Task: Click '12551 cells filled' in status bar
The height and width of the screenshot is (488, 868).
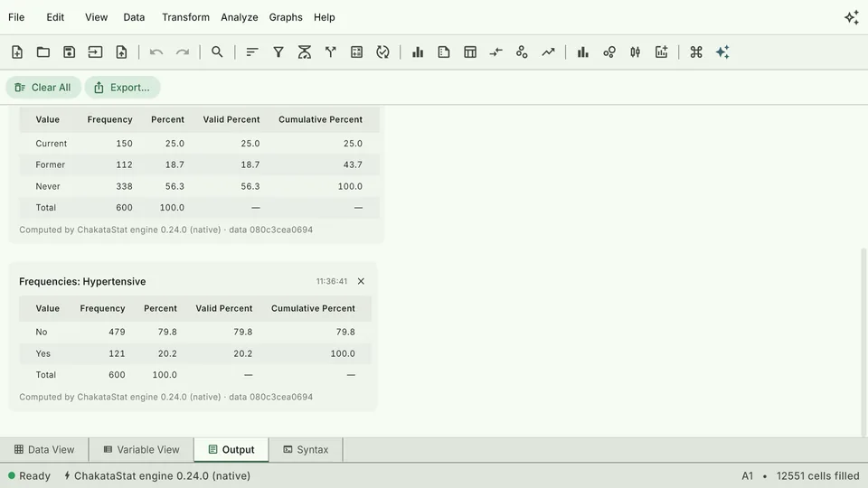Action: tap(817, 476)
